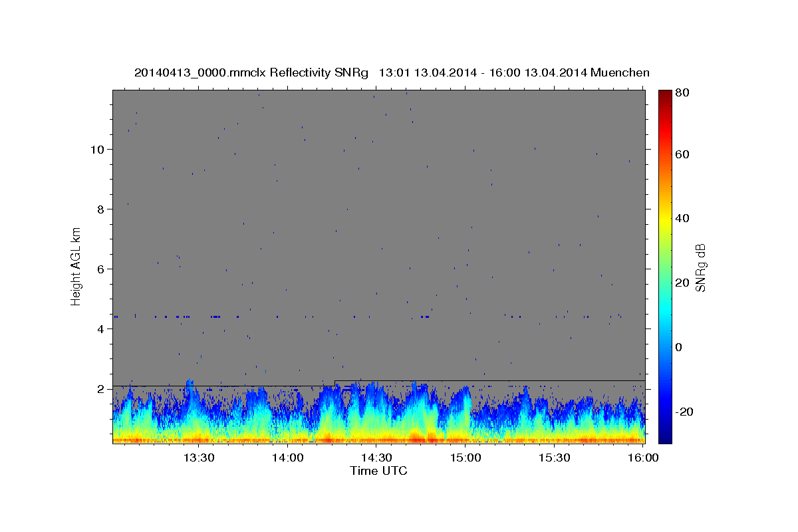Click the 'Time UTC' axis label

click(378, 471)
